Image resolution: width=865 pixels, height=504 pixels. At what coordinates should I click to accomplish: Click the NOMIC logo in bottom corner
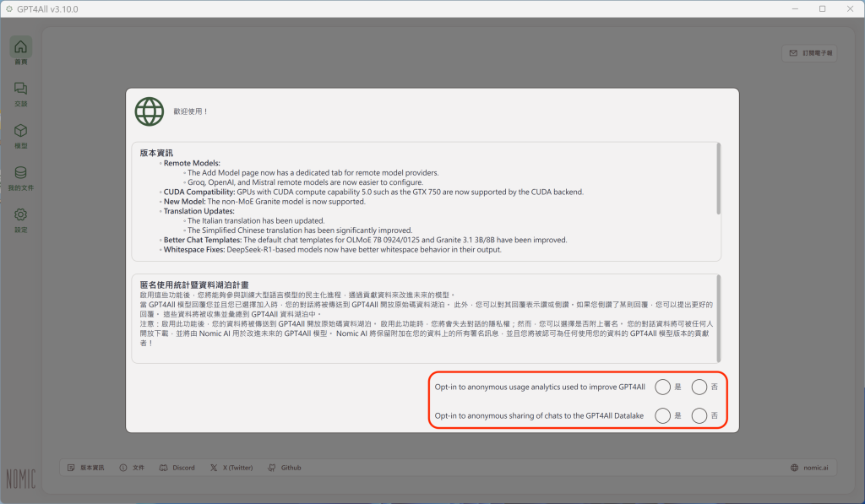pos(21,478)
